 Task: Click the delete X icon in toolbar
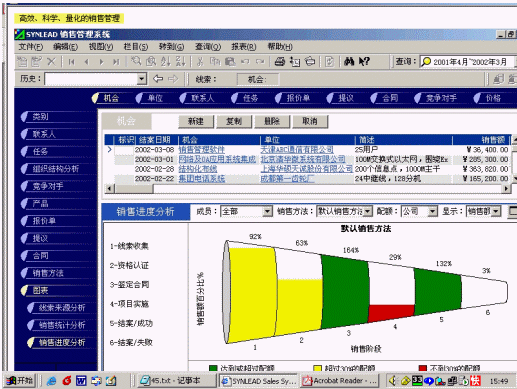(x=51, y=61)
